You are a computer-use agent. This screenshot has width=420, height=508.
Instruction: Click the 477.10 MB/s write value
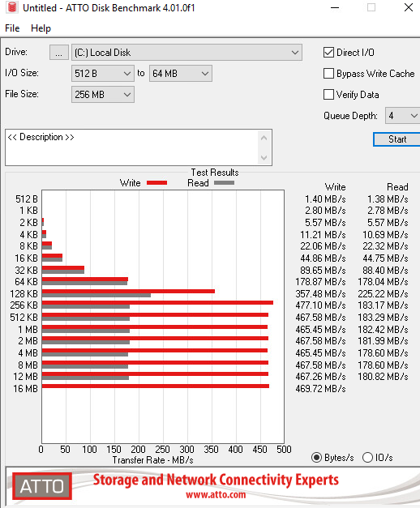coord(320,305)
